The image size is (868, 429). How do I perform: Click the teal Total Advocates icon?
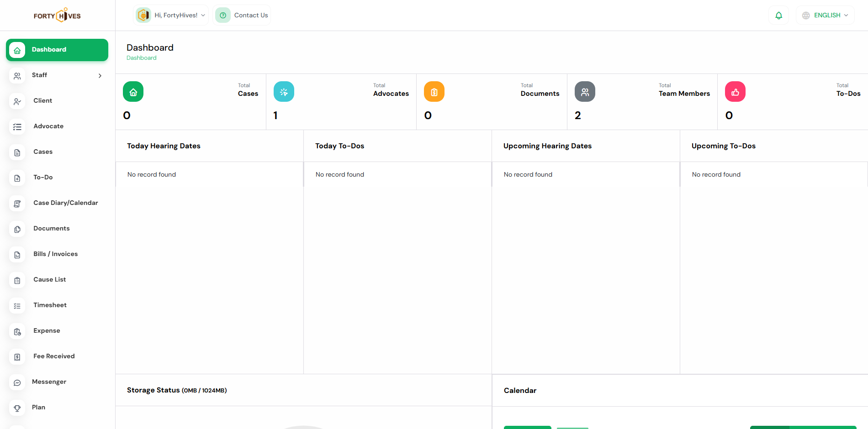(284, 92)
